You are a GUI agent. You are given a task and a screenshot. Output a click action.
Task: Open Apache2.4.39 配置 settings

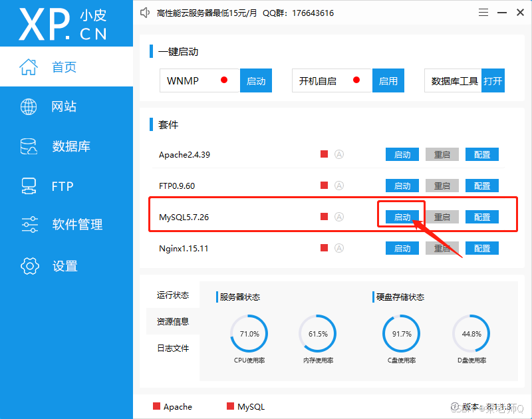(481, 154)
